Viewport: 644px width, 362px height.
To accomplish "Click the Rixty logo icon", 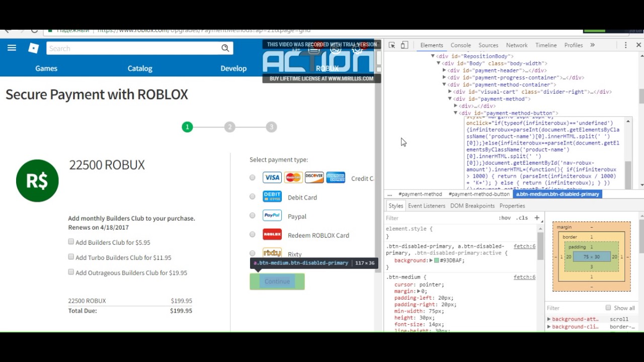I will [272, 253].
